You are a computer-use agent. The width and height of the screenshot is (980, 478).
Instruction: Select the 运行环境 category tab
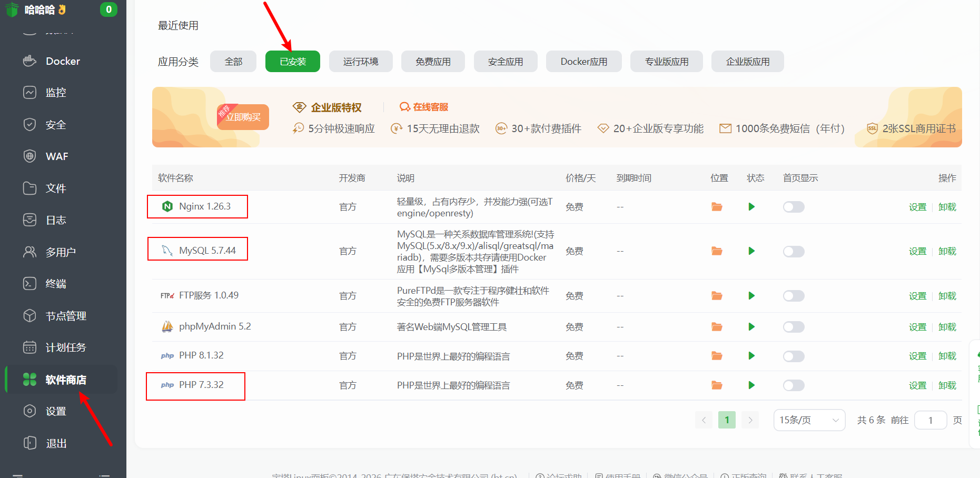pos(361,62)
